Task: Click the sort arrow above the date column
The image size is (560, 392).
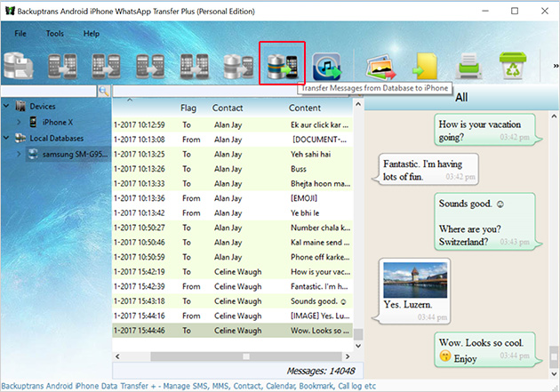Action: 130,100
